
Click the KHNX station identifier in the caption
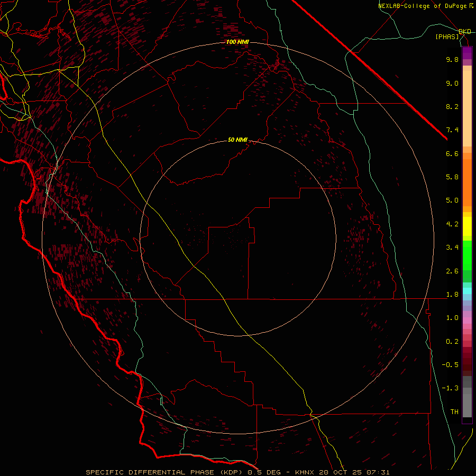[x=305, y=472]
